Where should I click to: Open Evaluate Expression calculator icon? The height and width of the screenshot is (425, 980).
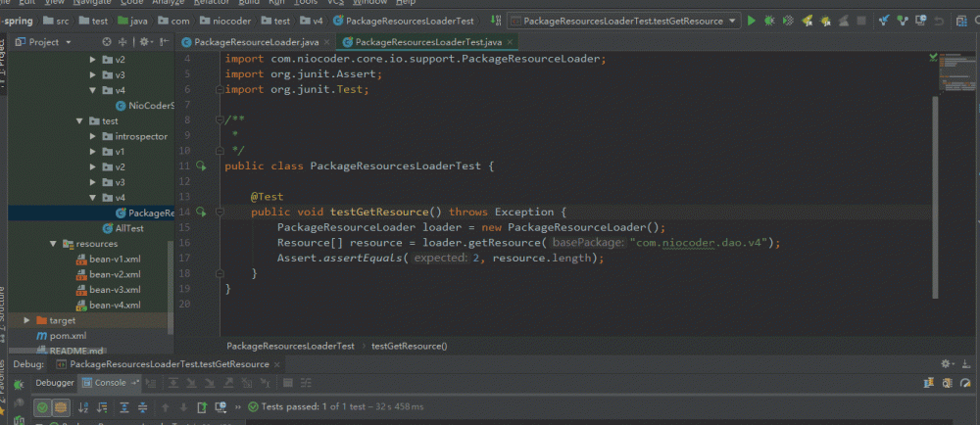click(x=288, y=383)
